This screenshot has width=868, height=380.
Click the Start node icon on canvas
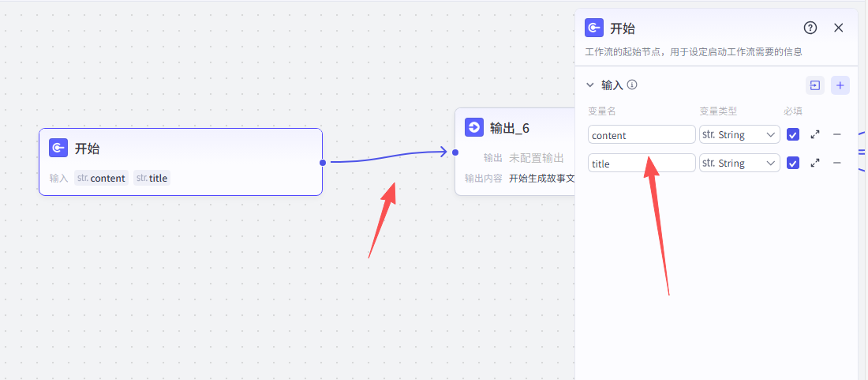58,149
